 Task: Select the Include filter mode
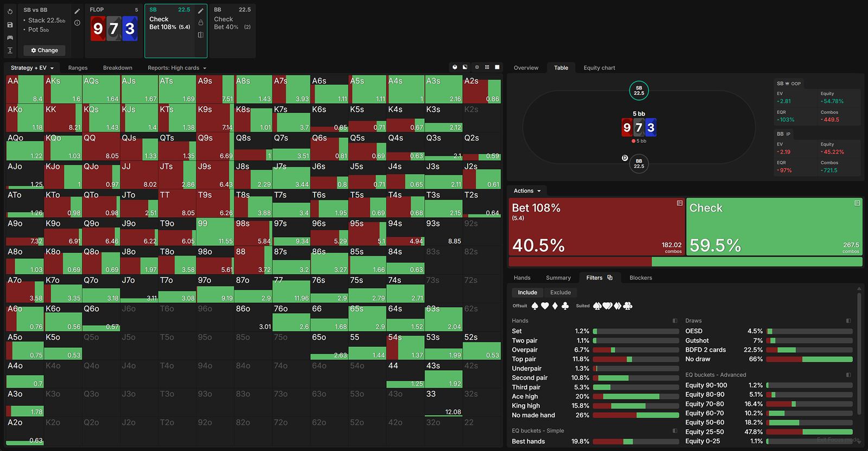coord(527,293)
